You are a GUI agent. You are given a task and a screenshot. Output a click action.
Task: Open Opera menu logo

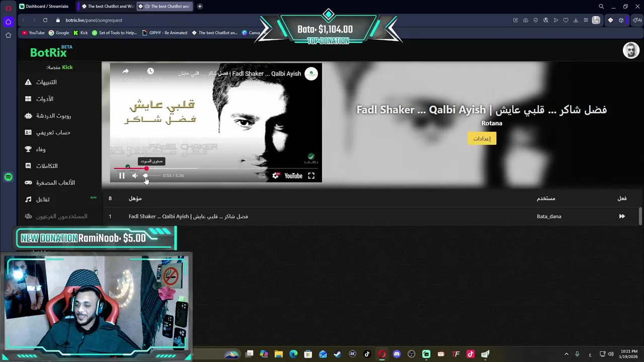click(x=8, y=8)
